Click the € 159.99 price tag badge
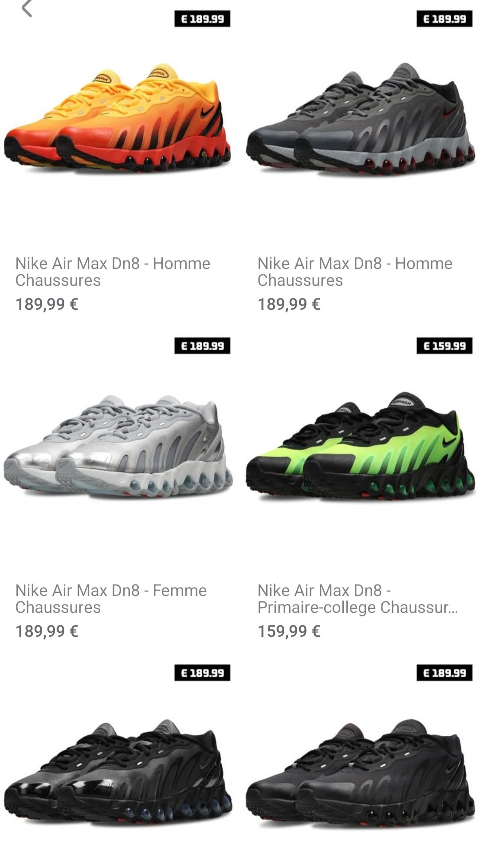479x868 pixels. coord(444,346)
